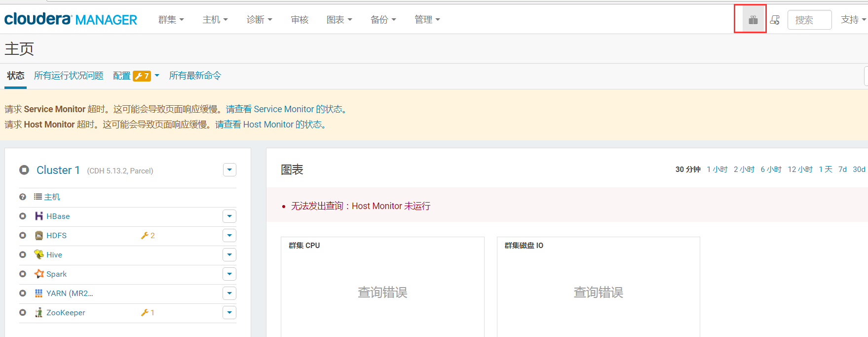Open the HBase actions dropdown

pyautogui.click(x=229, y=216)
